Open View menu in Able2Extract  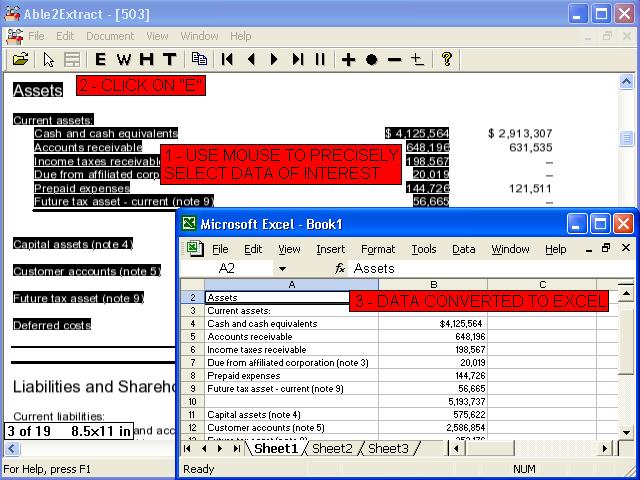click(157, 36)
